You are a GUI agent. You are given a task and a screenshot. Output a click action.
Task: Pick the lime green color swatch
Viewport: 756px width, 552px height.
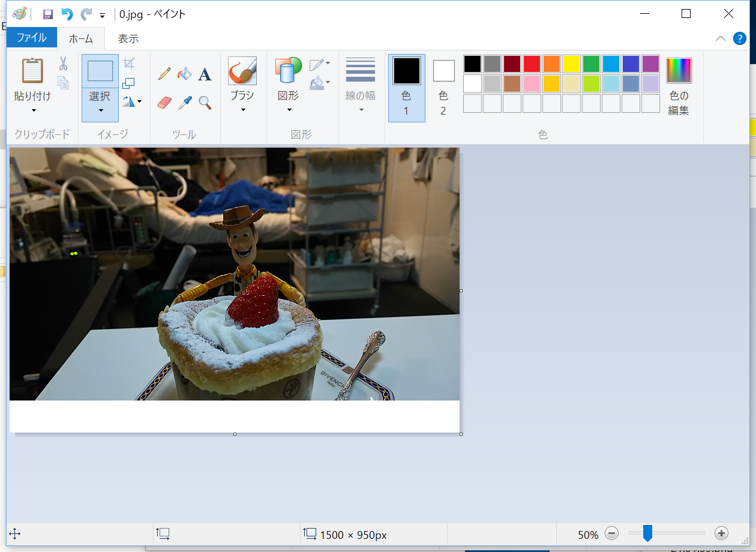point(592,83)
